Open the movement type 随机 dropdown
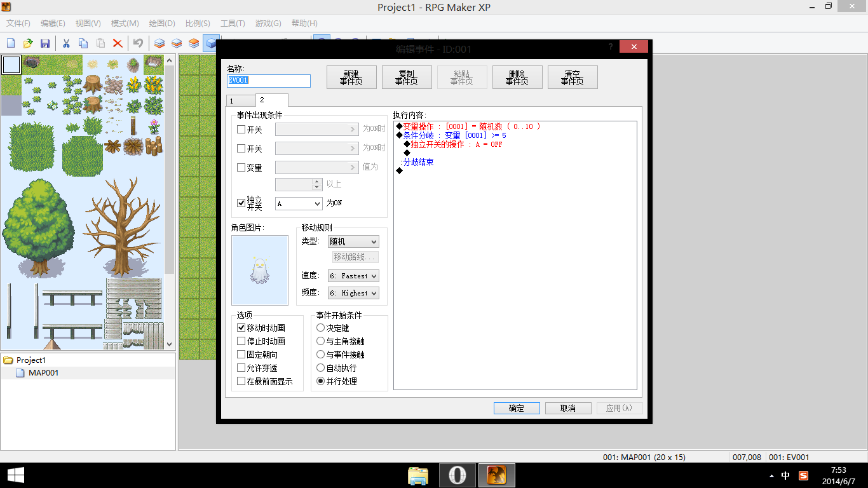 pyautogui.click(x=353, y=241)
